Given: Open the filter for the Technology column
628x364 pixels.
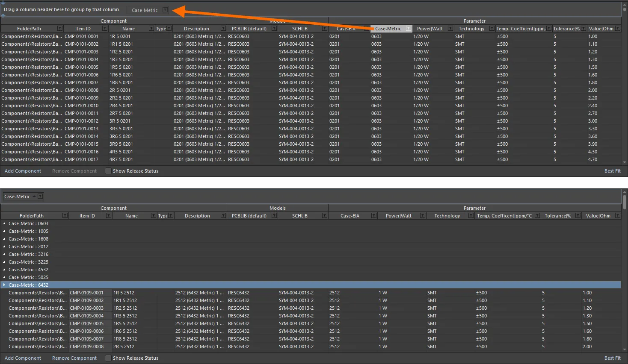Looking at the screenshot, I should point(491,28).
